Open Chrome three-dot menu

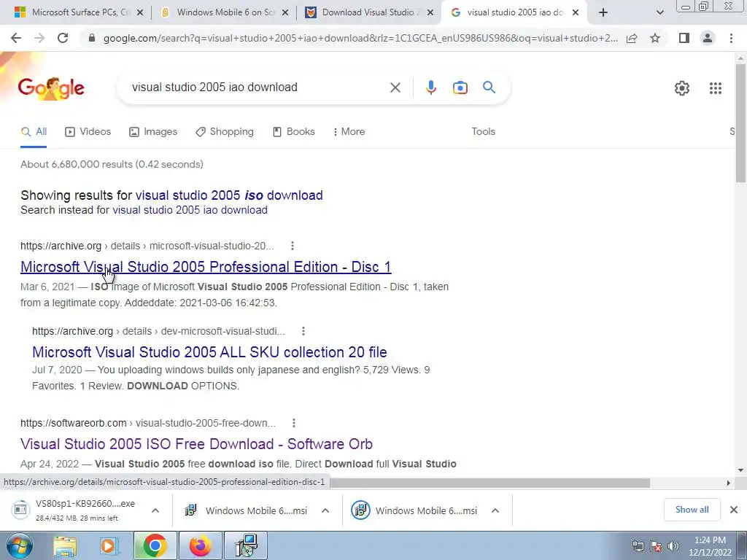[x=731, y=38]
